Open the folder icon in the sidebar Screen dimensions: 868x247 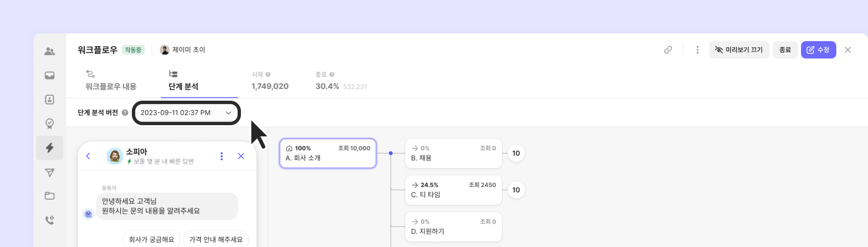50,196
